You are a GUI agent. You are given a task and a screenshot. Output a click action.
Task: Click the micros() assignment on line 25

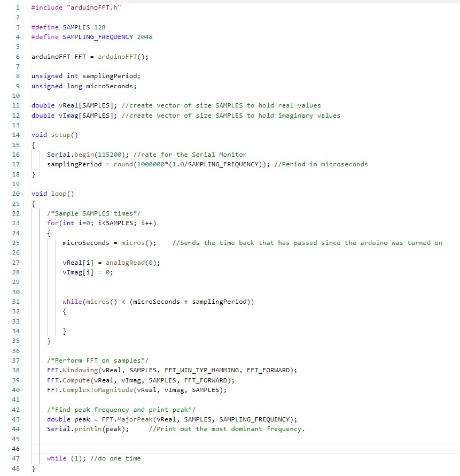(109, 243)
